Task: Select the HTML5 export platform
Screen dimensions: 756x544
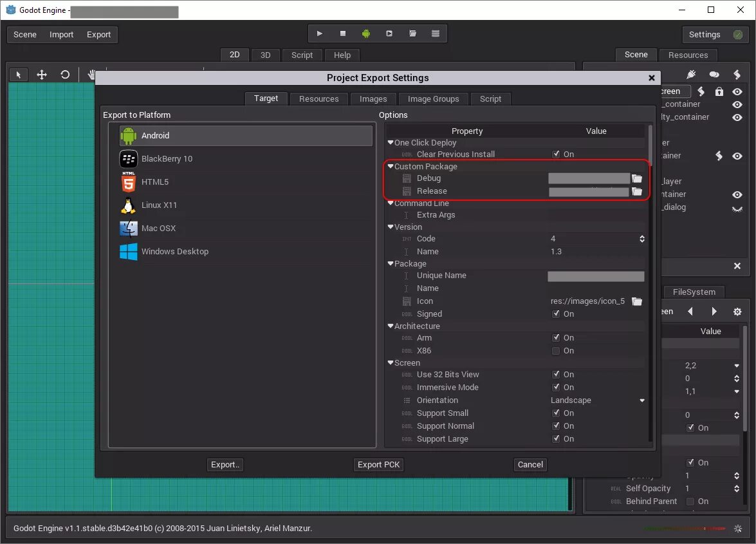Action: click(246, 182)
